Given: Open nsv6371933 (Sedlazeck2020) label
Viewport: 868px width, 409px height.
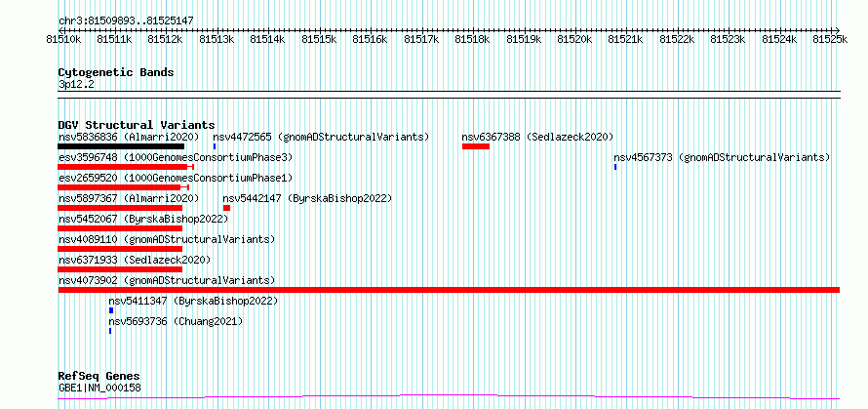Looking at the screenshot, I should [135, 260].
